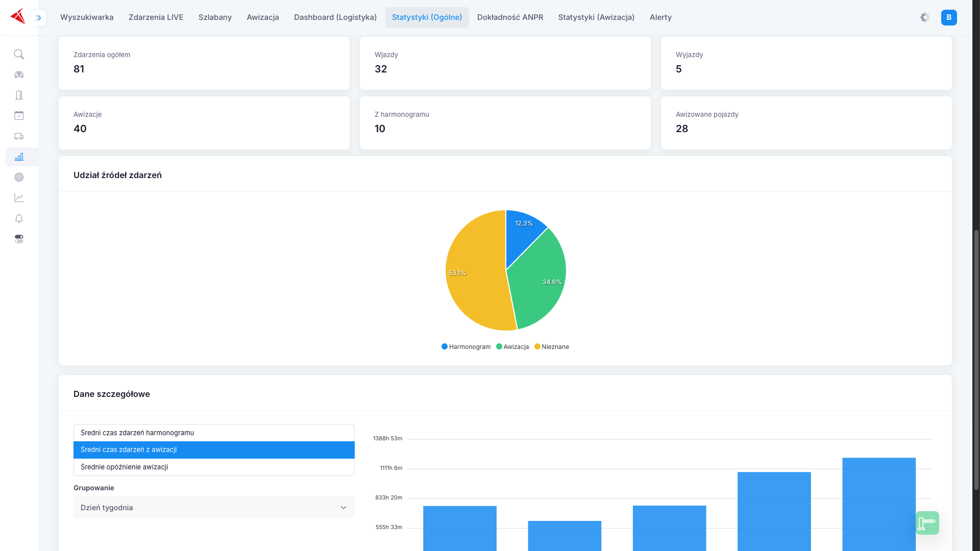Click the red logo icon
The width and height of the screenshot is (980, 551).
point(18,17)
